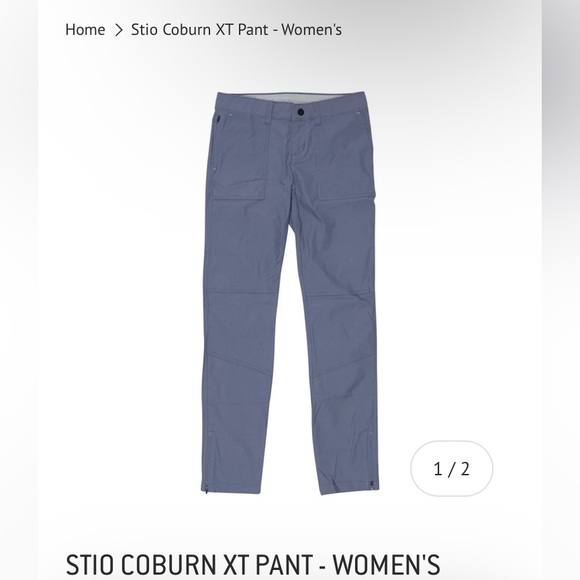Click the right knee horizontal seam
Screen dimensions: 580x580
click(x=340, y=294)
